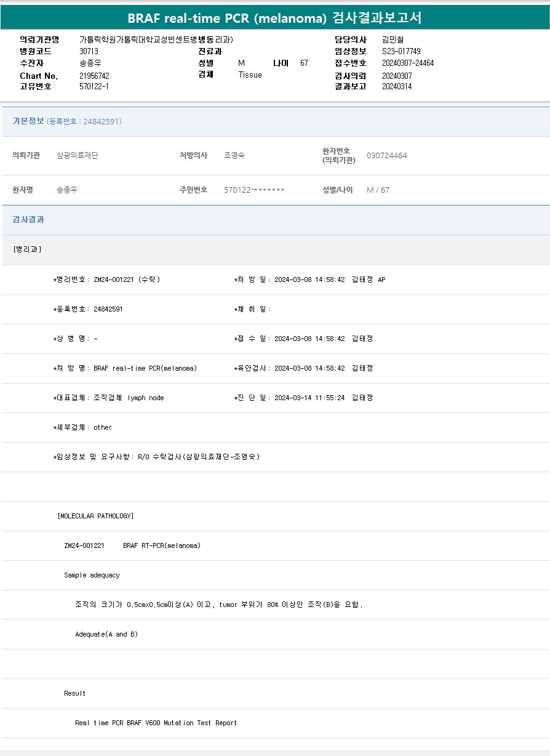This screenshot has height=756, width=550.
Task: Click the BRAF V600 Mutation Test Report line
Action: [x=156, y=723]
